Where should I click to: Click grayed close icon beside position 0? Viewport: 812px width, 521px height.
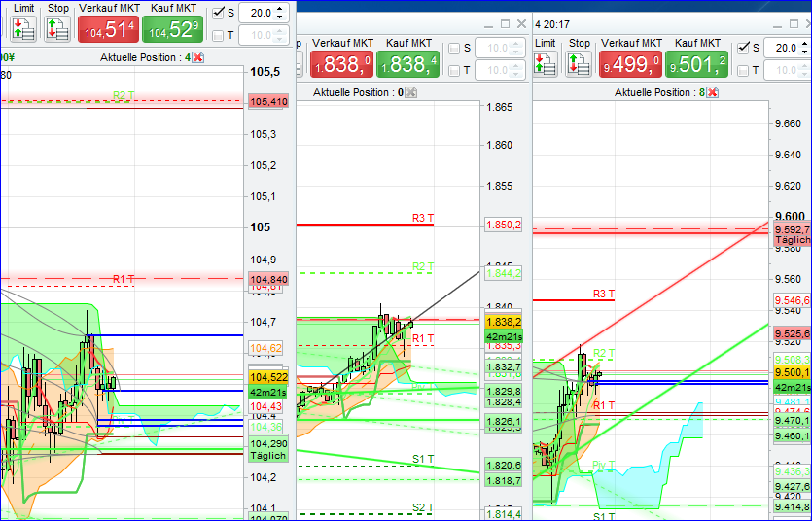pyautogui.click(x=411, y=92)
